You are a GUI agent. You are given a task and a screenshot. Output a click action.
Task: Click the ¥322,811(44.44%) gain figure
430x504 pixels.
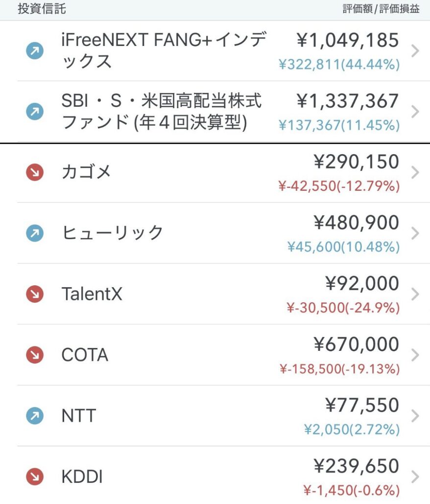pos(339,65)
